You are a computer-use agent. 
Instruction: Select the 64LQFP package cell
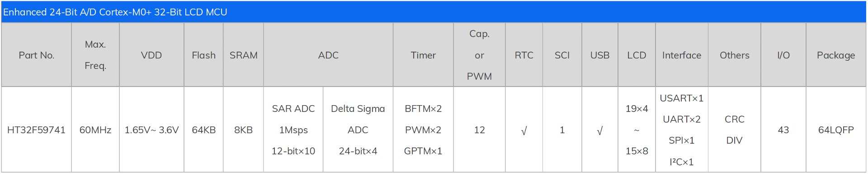click(x=836, y=130)
